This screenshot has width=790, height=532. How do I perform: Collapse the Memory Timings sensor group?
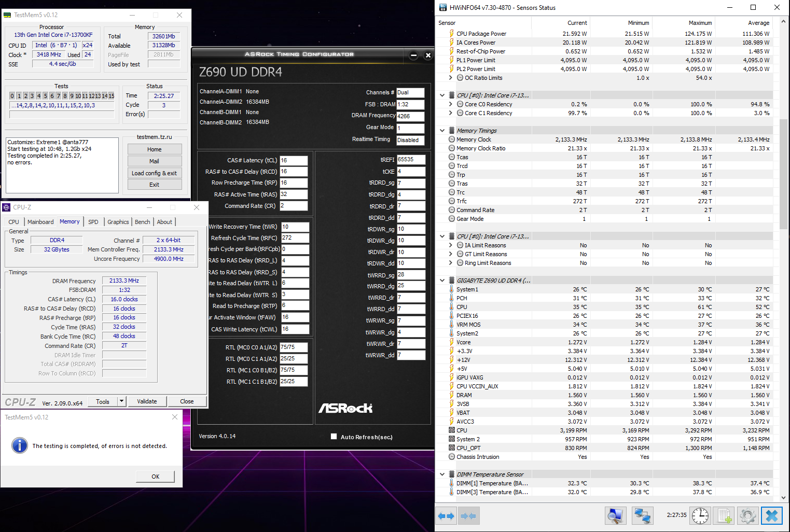(x=442, y=131)
